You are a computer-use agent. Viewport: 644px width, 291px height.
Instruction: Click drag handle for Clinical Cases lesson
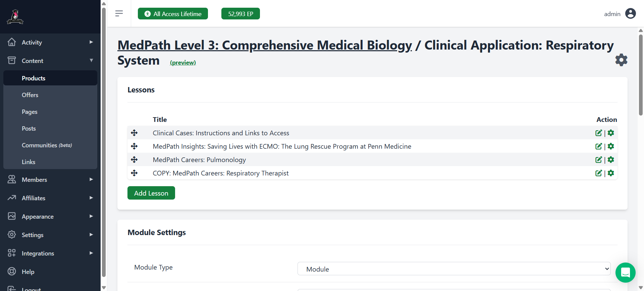[x=134, y=133]
